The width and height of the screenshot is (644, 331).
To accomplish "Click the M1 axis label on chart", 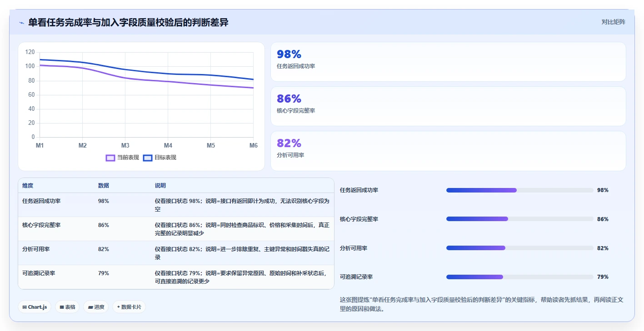I will click(x=40, y=145).
